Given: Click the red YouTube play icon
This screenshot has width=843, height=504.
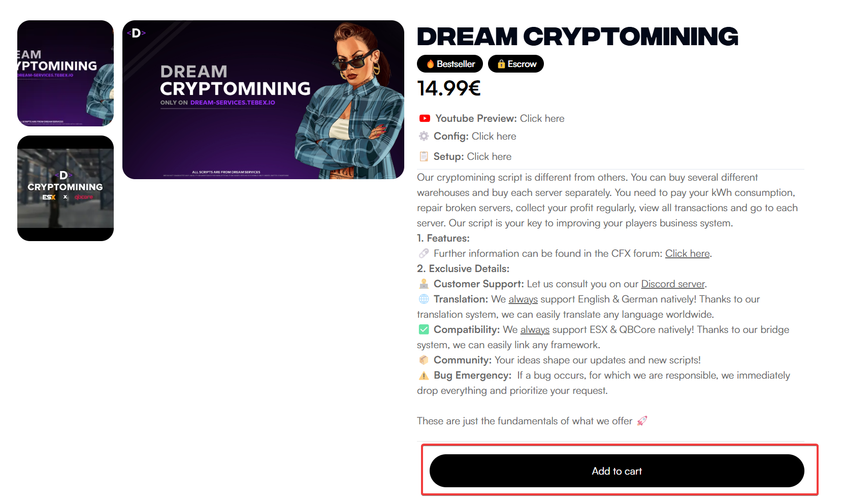Looking at the screenshot, I should pos(425,118).
